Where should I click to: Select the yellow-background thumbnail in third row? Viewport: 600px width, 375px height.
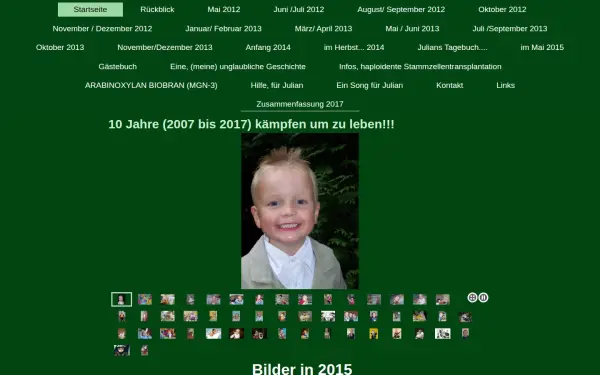[373, 334]
